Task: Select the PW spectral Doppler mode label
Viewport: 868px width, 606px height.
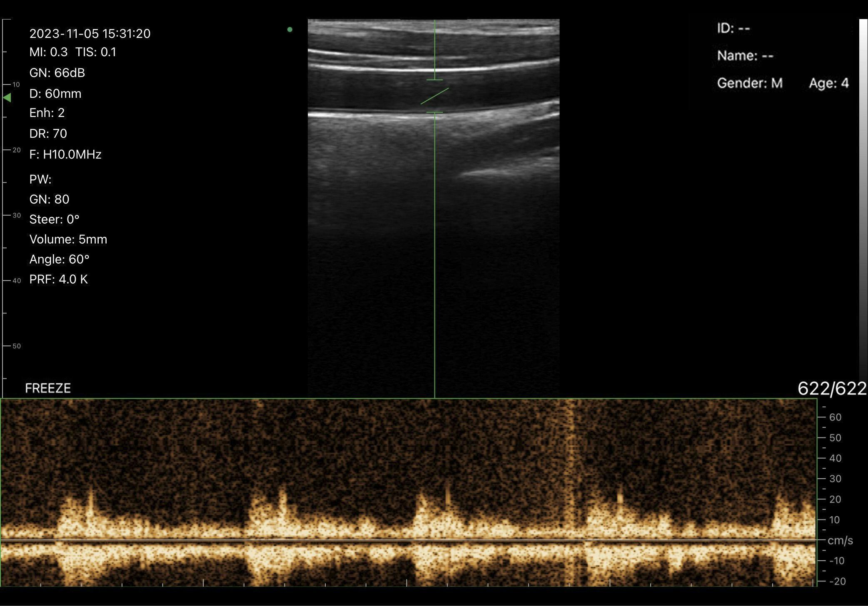Action: [x=40, y=179]
